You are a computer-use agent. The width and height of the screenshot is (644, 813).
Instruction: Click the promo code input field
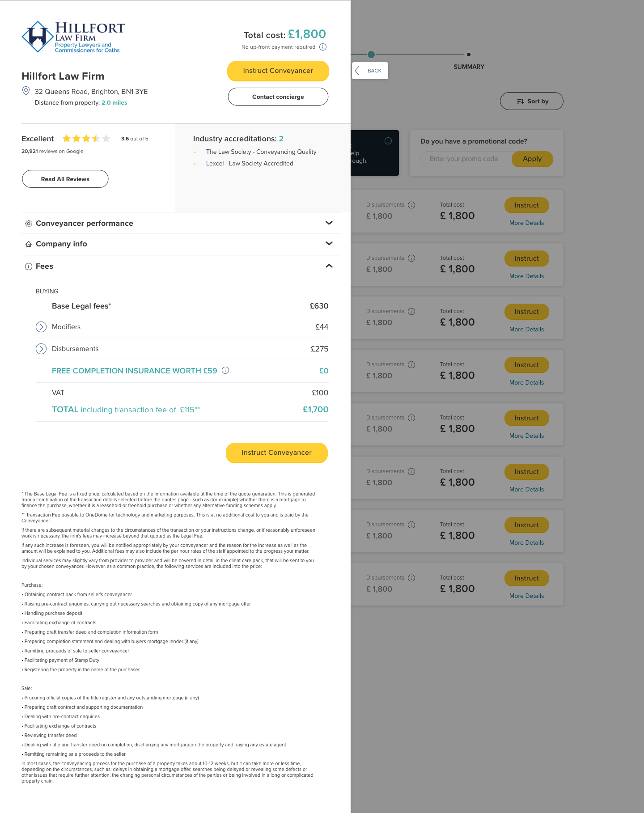(466, 159)
